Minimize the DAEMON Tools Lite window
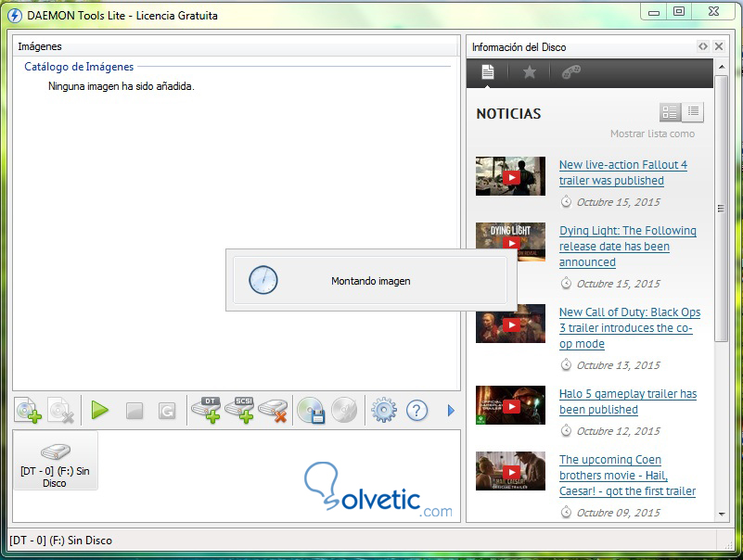 pos(654,12)
